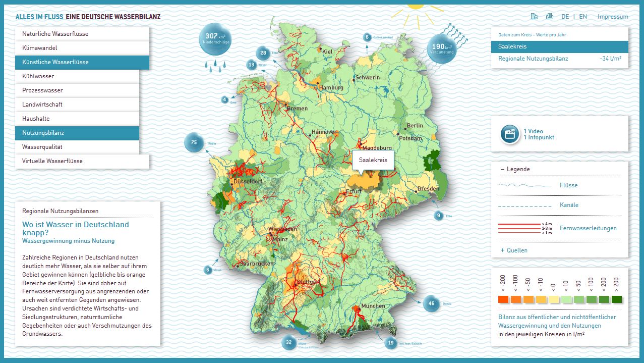Select the Landwirtschaft submenu item

tap(77, 105)
